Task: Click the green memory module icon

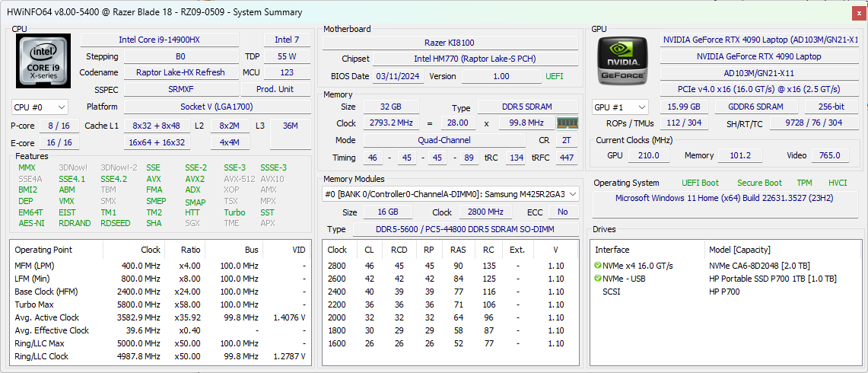Action: click(x=568, y=123)
